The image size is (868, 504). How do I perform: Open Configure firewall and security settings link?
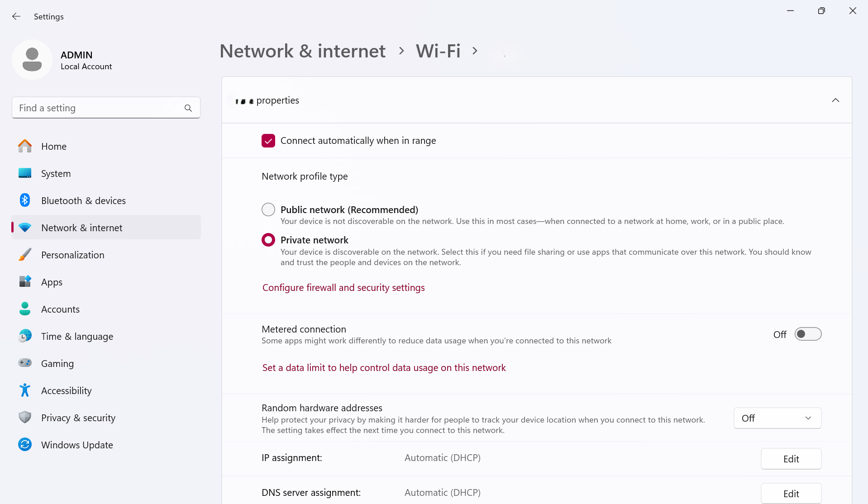[x=343, y=288]
